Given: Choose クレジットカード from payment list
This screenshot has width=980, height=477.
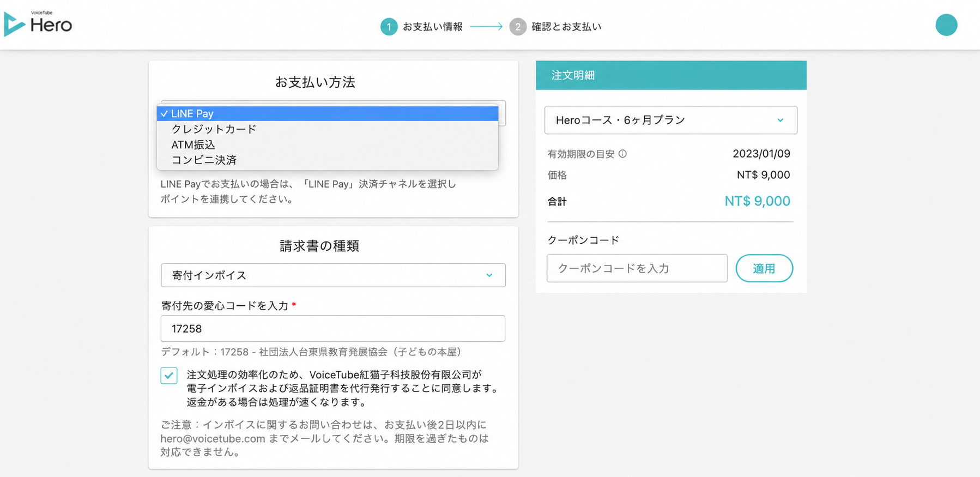Looking at the screenshot, I should point(328,129).
